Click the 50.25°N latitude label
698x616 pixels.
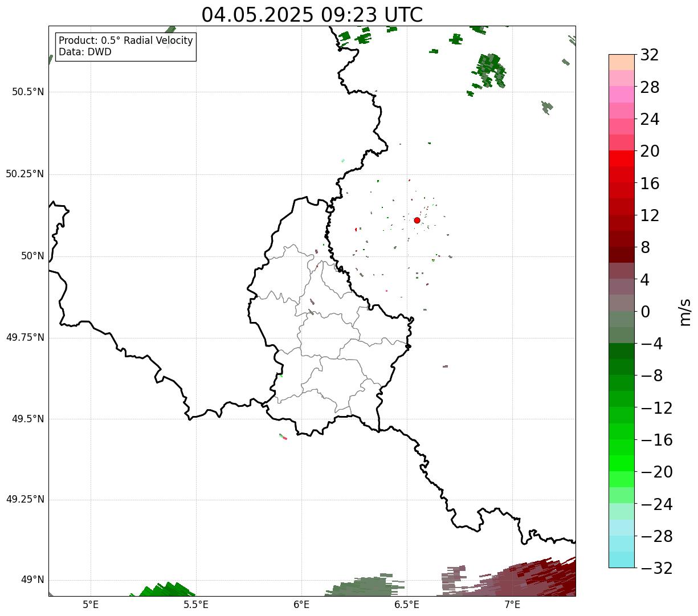click(25, 174)
